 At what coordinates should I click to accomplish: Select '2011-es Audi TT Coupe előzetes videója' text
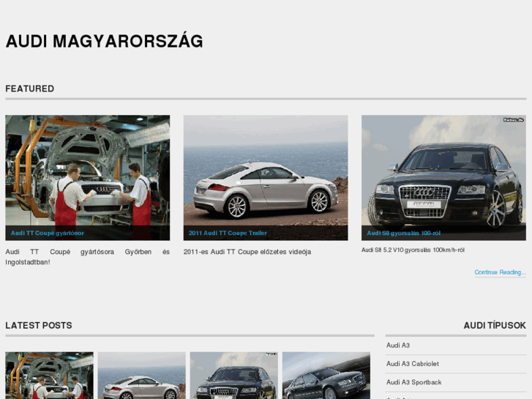(x=247, y=252)
